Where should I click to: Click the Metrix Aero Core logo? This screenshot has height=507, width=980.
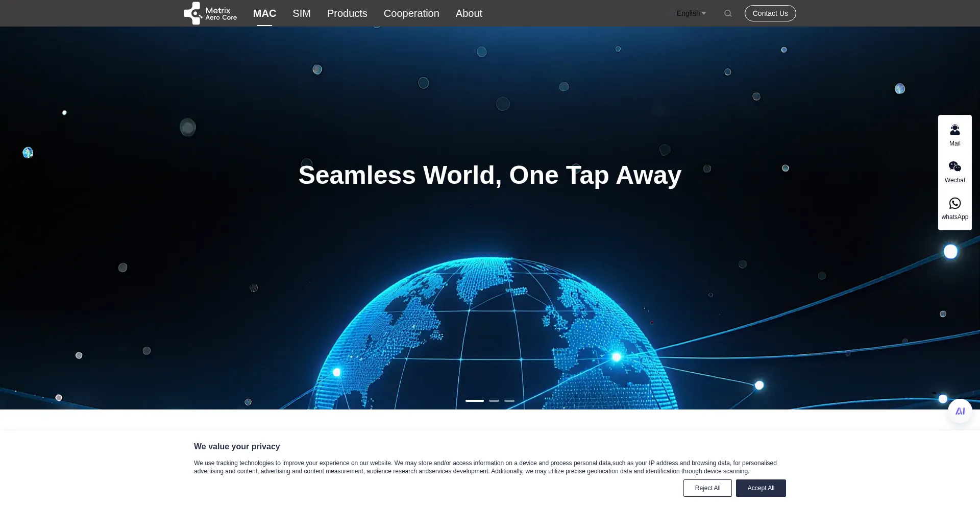point(210,13)
